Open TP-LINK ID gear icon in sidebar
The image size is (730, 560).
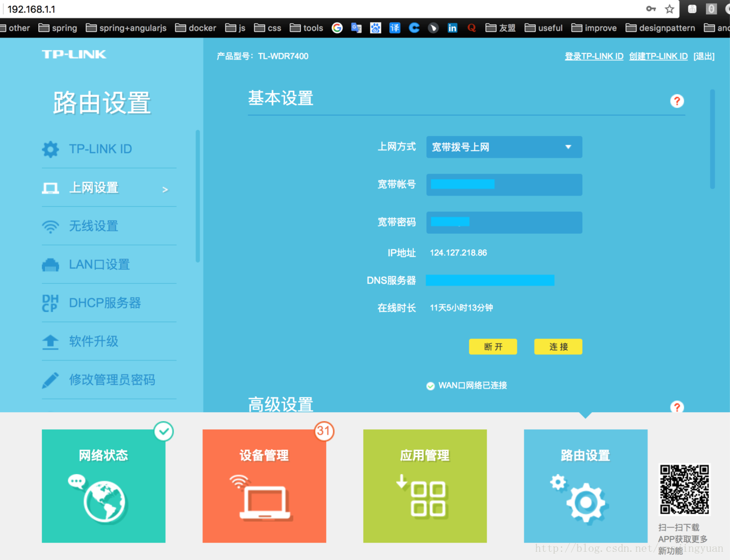(51, 149)
